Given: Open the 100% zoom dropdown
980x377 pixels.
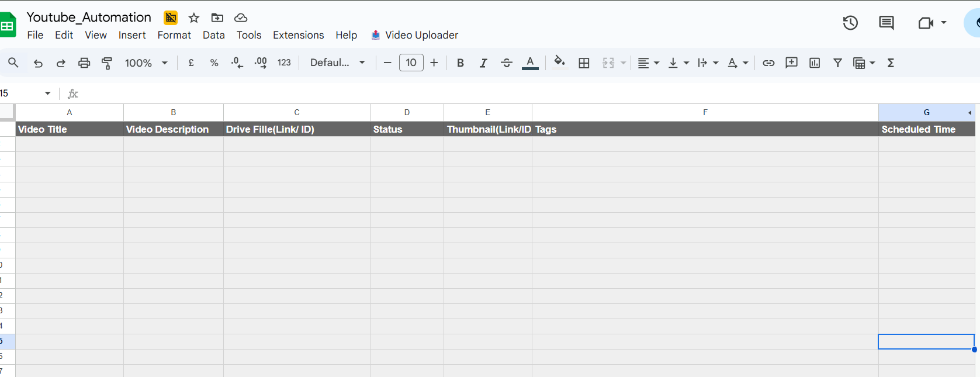Looking at the screenshot, I should click(x=146, y=63).
